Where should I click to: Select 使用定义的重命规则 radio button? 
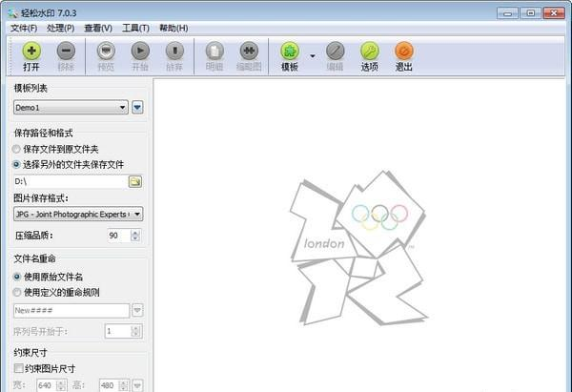(x=16, y=292)
